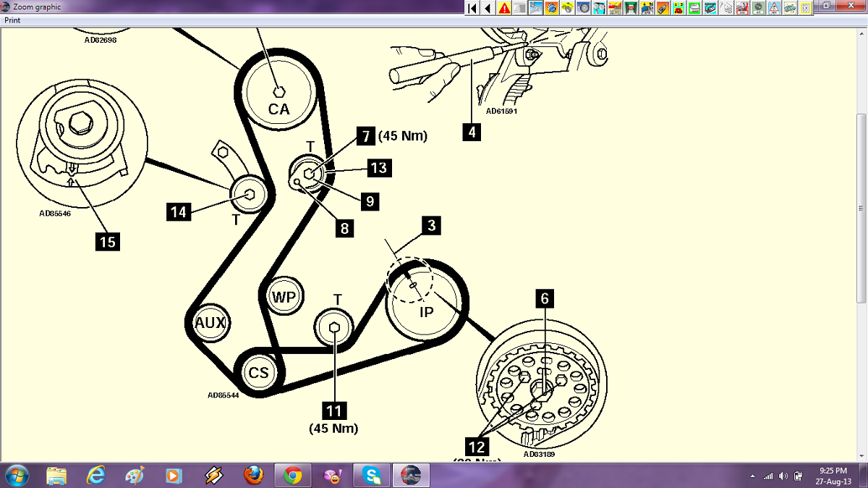Go back using the left arrow icon
This screenshot has height=488, width=868.
click(x=488, y=8)
